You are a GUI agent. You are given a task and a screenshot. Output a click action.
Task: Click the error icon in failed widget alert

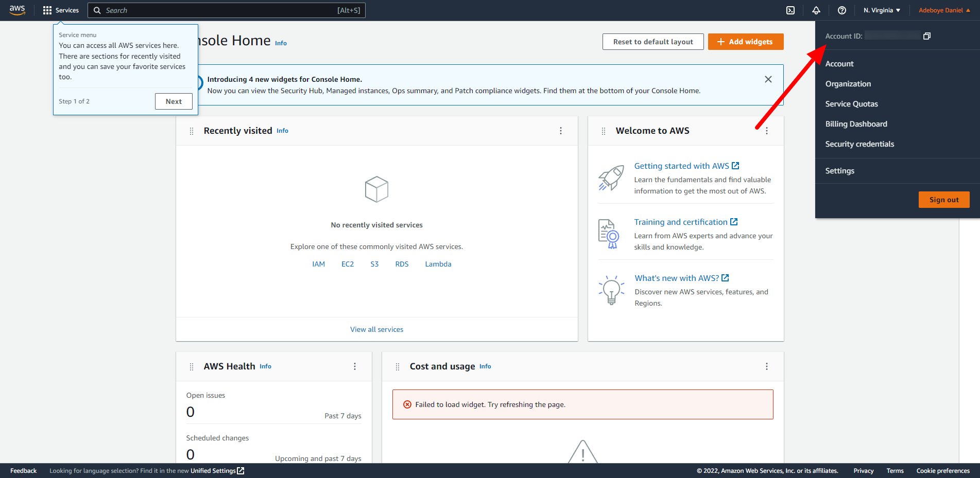407,404
